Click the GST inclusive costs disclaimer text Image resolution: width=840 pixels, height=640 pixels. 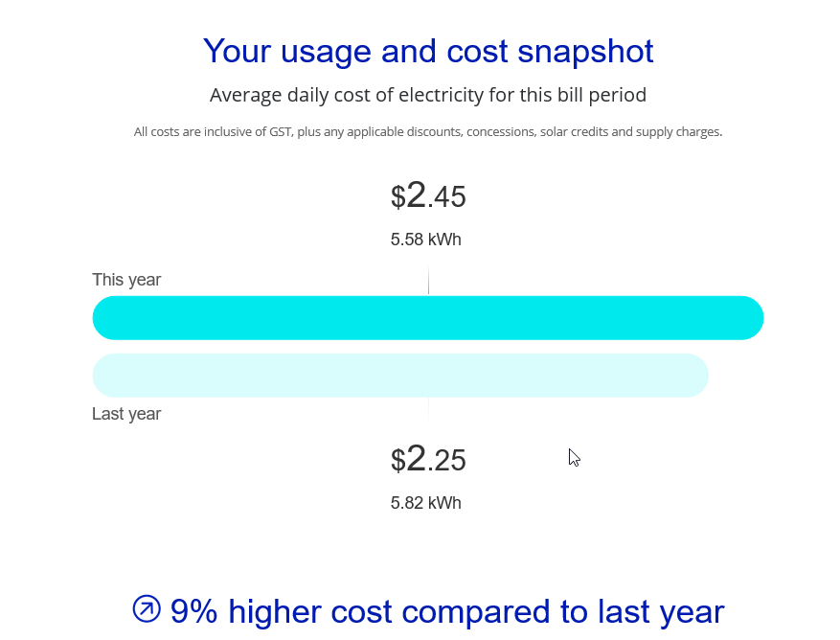(428, 131)
